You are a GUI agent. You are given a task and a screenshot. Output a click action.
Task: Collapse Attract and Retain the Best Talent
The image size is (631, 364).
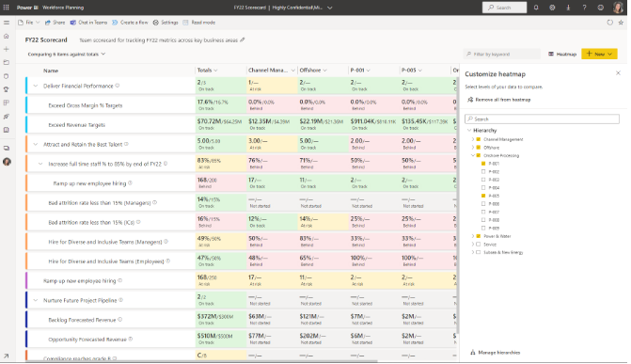[x=36, y=144]
